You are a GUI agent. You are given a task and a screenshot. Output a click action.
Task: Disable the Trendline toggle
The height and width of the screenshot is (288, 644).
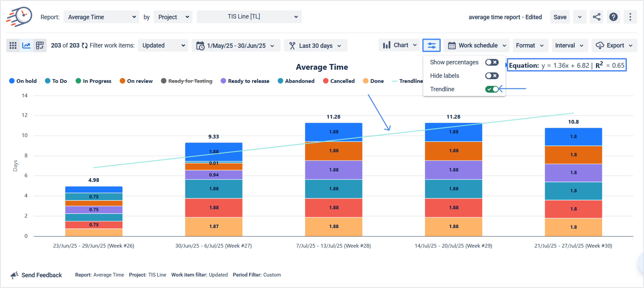tap(492, 89)
